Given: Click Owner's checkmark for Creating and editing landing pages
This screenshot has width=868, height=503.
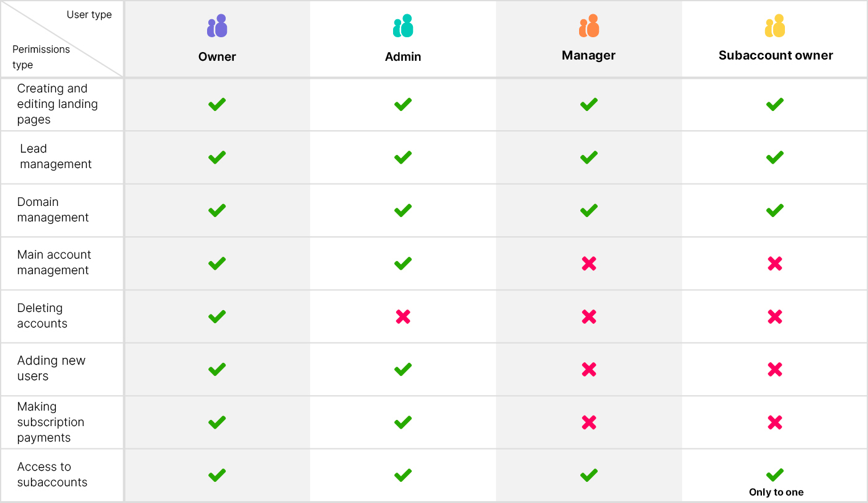Looking at the screenshot, I should (217, 104).
